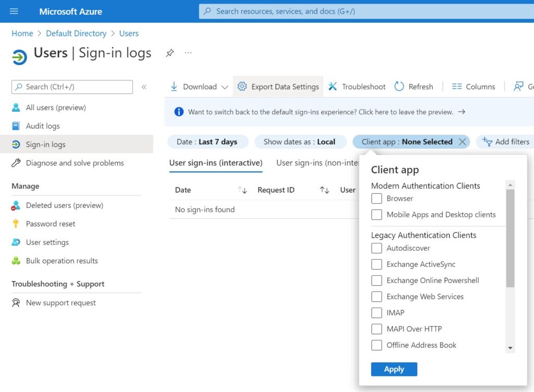Pin the Sign-in logs blade
The height and width of the screenshot is (392, 534).
pos(169,53)
